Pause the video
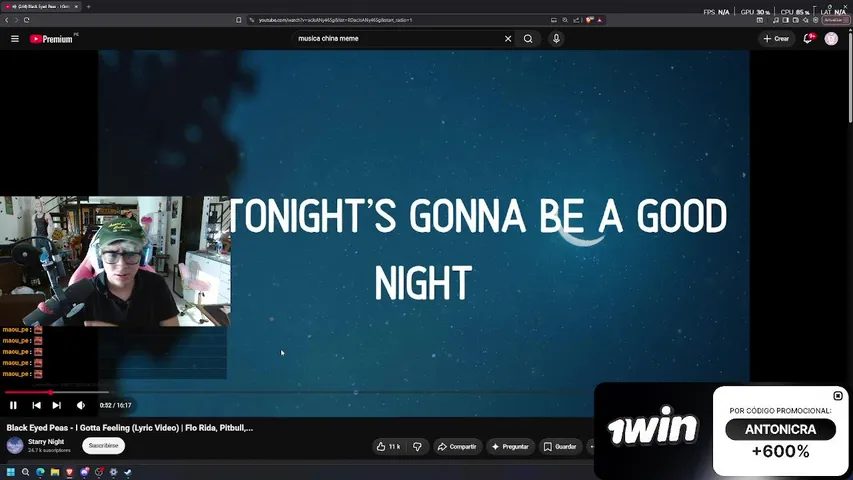 click(x=13, y=405)
